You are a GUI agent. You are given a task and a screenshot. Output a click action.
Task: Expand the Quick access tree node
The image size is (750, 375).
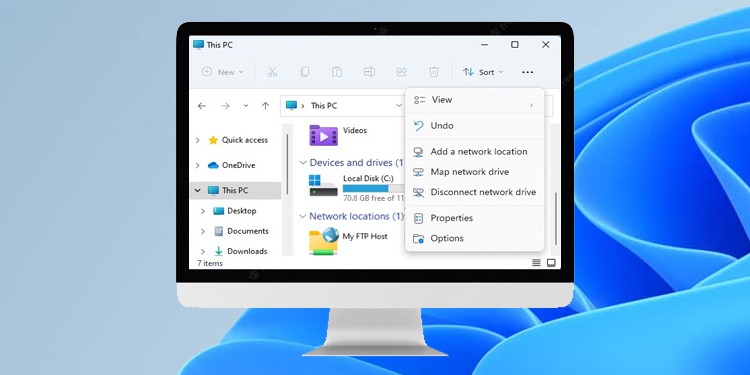198,140
